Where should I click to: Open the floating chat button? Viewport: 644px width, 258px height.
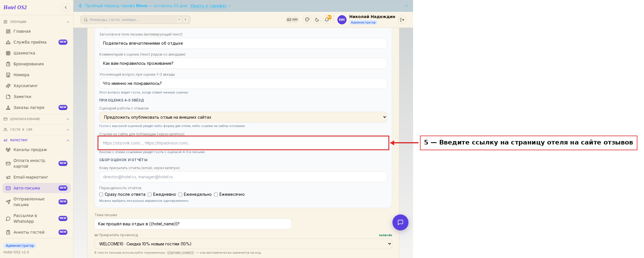(x=400, y=222)
